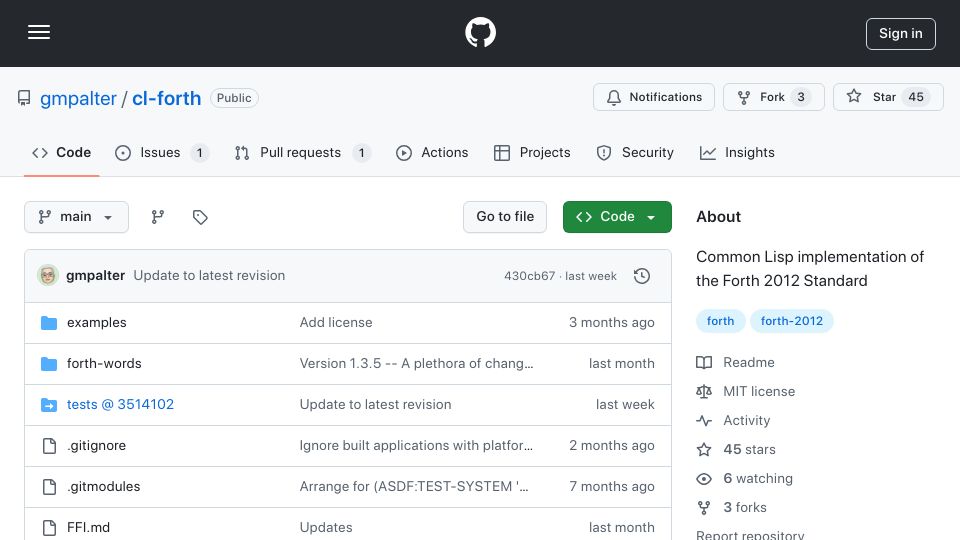
Task: View commit history clock icon
Action: 642,276
